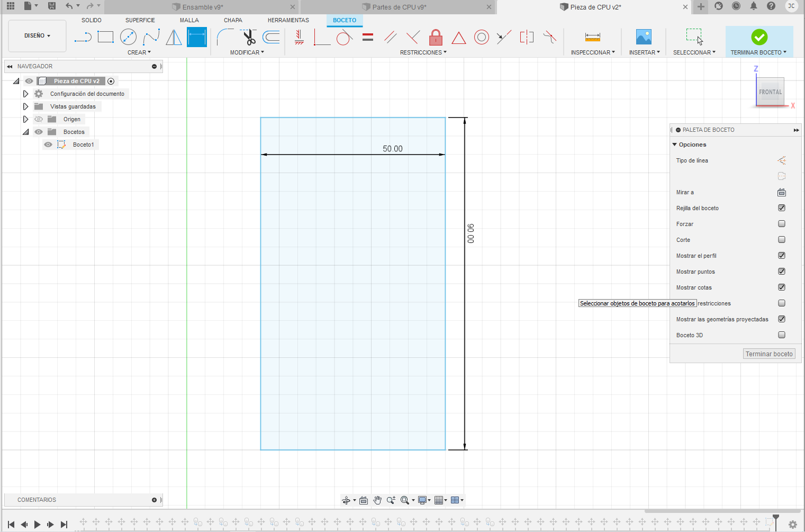Open the job status clock icon
The image size is (805, 532).
click(736, 6)
